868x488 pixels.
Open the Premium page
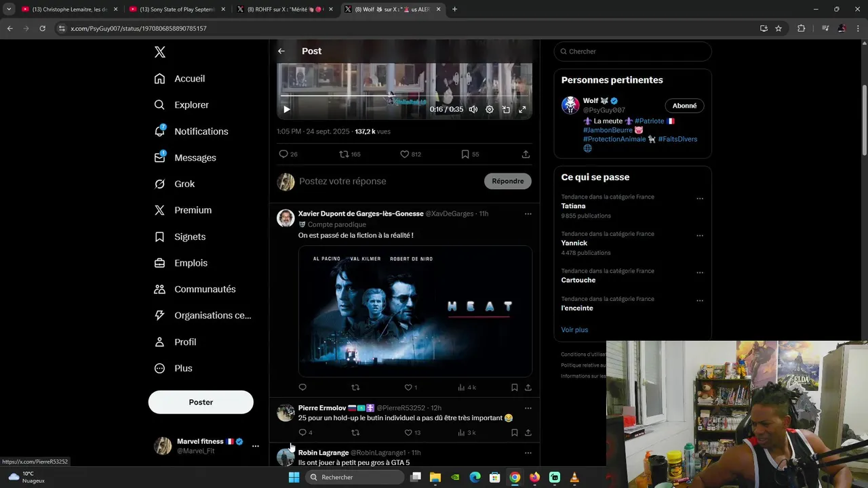(x=183, y=210)
